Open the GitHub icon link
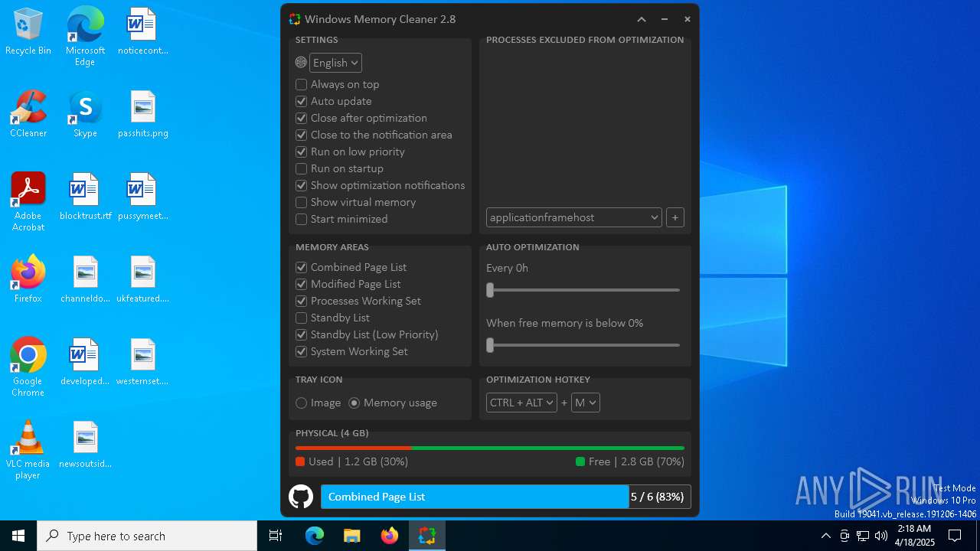The image size is (980, 551). [x=301, y=497]
